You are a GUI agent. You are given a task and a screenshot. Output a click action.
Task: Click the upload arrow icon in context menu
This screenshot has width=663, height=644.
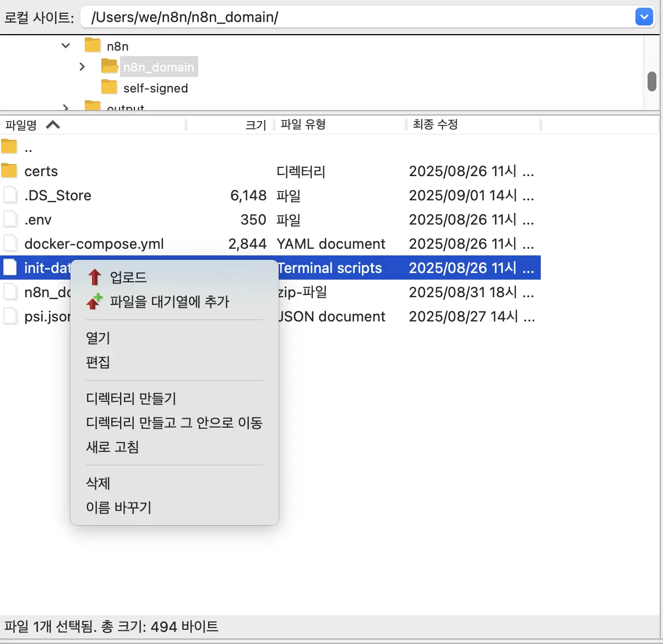94,277
